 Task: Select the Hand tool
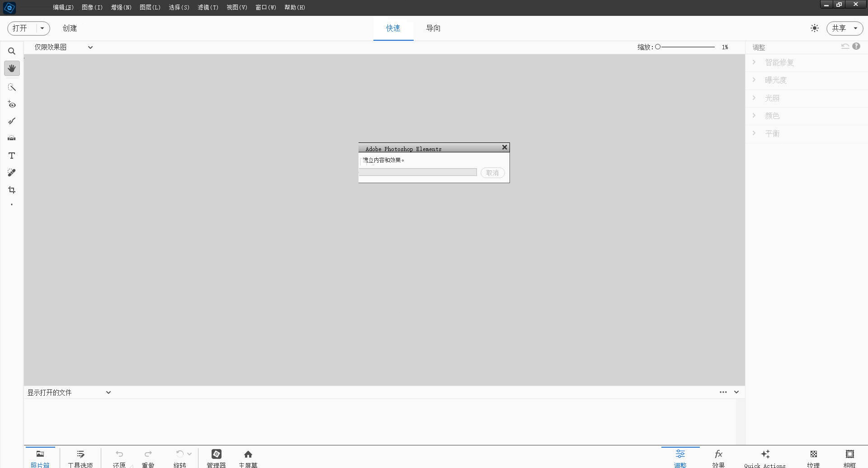[12, 68]
